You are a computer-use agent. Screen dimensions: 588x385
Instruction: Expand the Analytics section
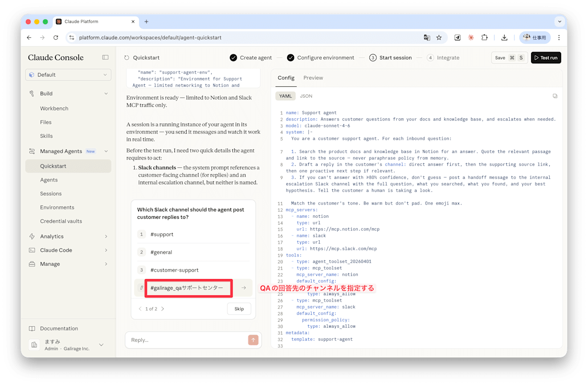pyautogui.click(x=106, y=236)
